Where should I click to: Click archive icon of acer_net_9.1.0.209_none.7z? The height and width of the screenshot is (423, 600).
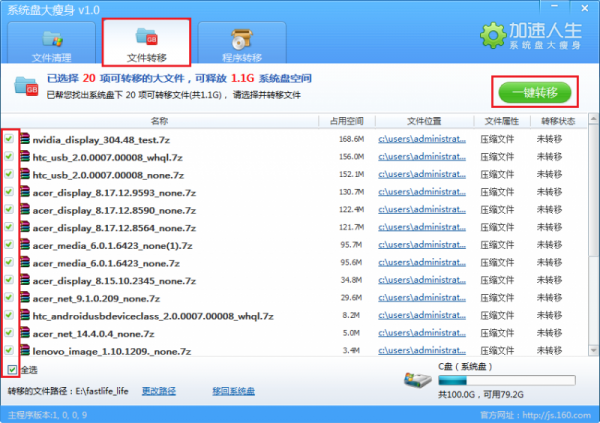coord(25,297)
